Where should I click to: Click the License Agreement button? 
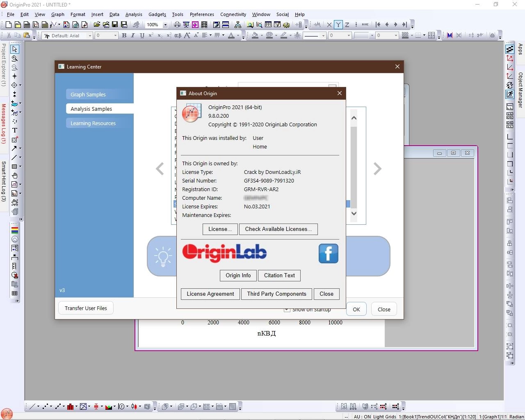[x=210, y=294]
